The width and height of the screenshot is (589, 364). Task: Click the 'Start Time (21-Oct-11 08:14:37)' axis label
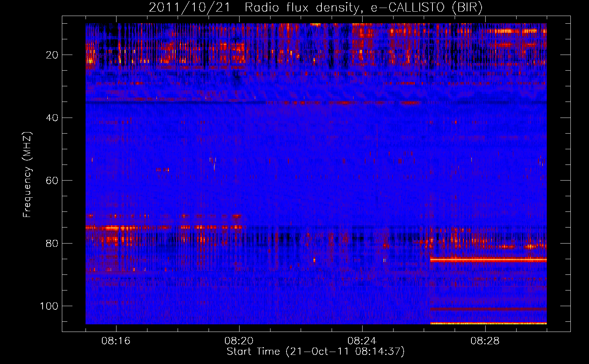pyautogui.click(x=316, y=352)
